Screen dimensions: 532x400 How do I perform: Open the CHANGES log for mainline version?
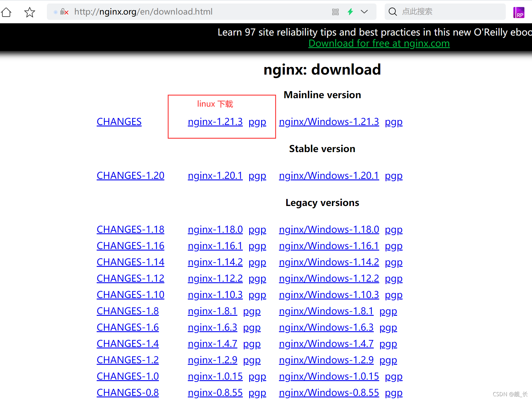click(119, 121)
